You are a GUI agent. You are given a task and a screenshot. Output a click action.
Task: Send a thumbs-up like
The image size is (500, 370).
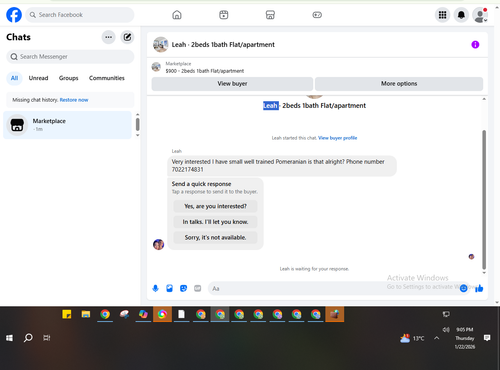click(479, 288)
